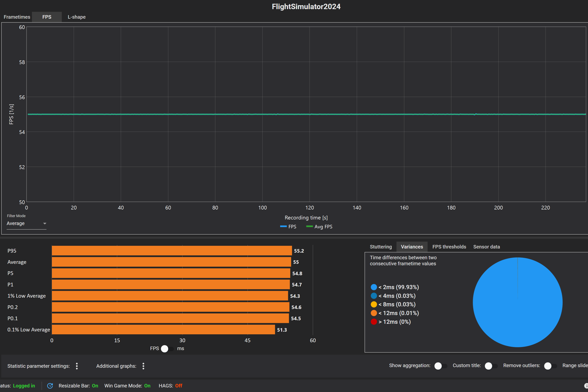Click the > 12ms (0%) legend swatch
This screenshot has width=588, height=392.
[x=374, y=322]
